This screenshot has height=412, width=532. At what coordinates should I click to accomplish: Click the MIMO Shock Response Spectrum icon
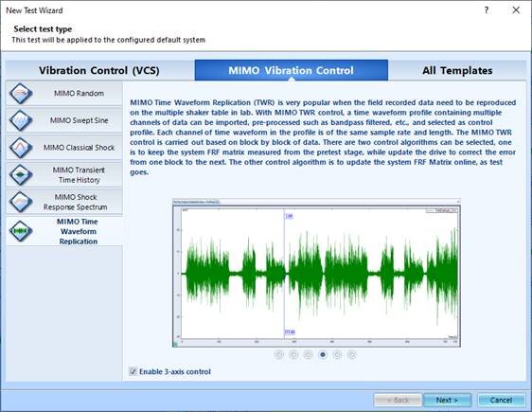coord(21,202)
